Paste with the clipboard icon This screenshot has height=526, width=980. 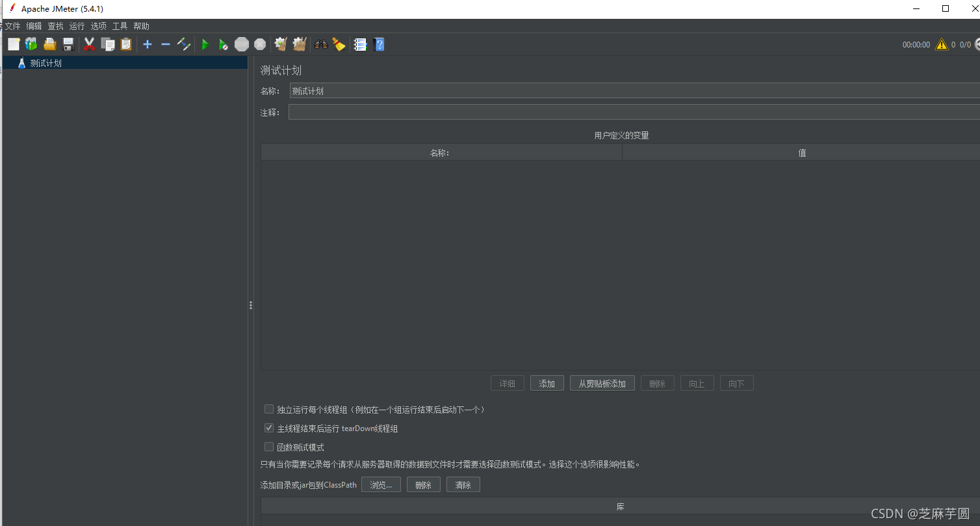tap(126, 44)
